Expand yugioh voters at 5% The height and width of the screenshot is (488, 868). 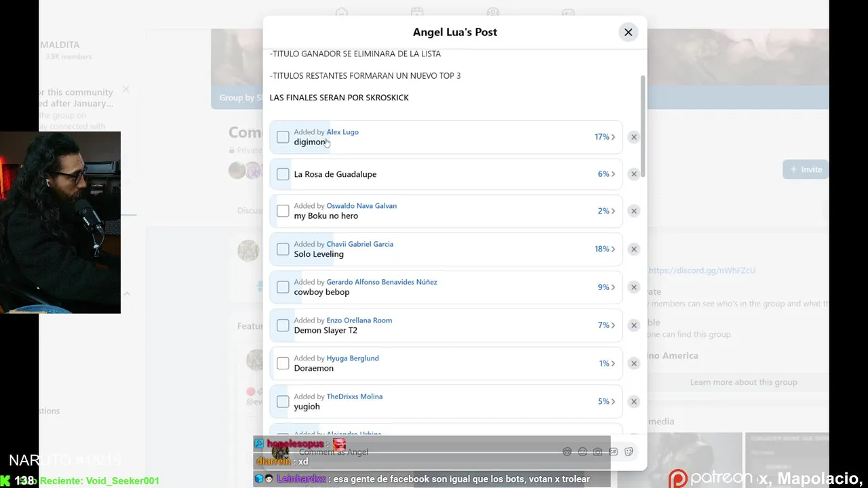(606, 401)
